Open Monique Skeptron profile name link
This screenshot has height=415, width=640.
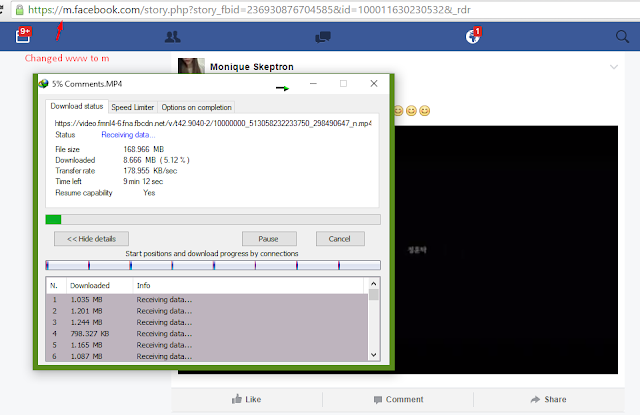tap(251, 67)
